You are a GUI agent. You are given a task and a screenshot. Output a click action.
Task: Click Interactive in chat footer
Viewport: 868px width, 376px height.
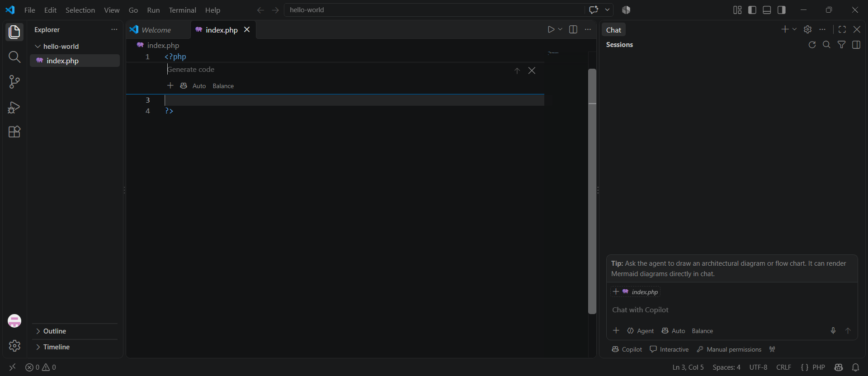coord(669,349)
